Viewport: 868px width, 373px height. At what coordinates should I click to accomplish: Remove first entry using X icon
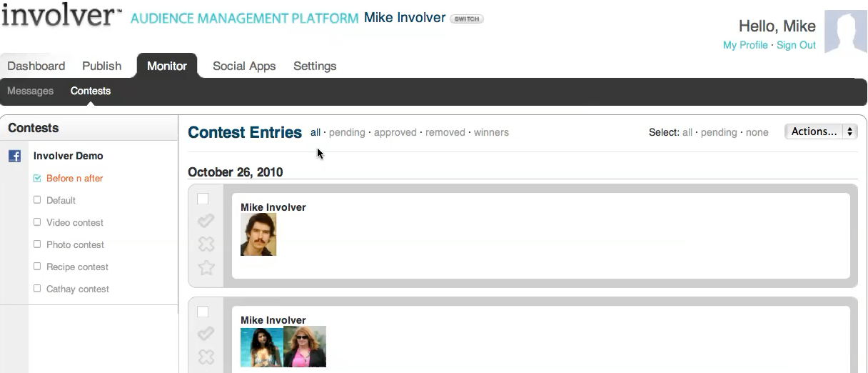(206, 244)
